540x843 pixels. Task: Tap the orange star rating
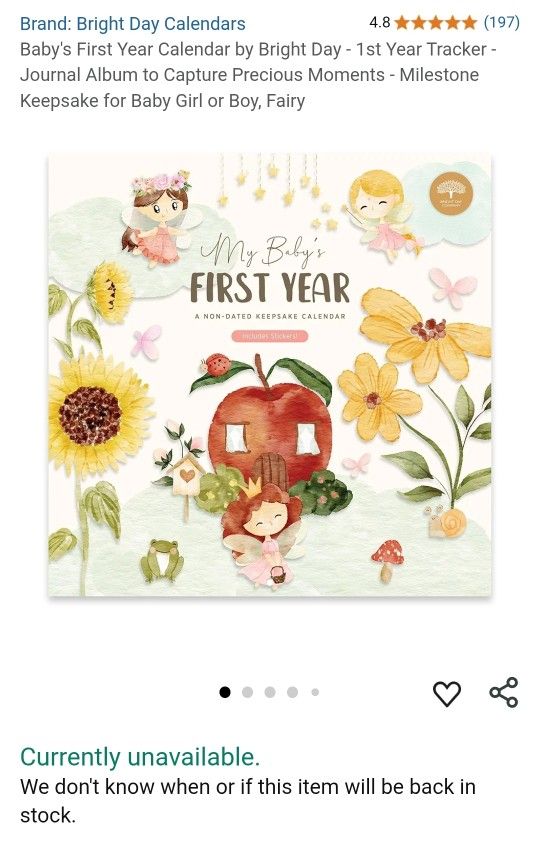pyautogui.click(x=436, y=23)
